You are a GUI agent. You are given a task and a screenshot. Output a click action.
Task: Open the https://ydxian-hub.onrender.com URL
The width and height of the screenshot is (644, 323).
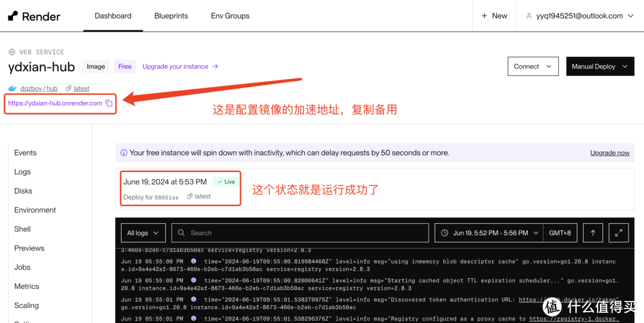[x=55, y=103]
